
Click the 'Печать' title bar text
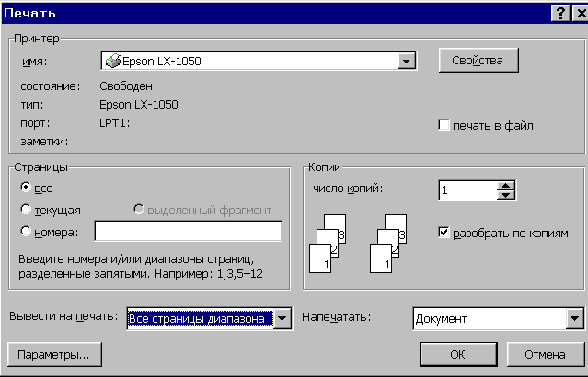pyautogui.click(x=29, y=14)
